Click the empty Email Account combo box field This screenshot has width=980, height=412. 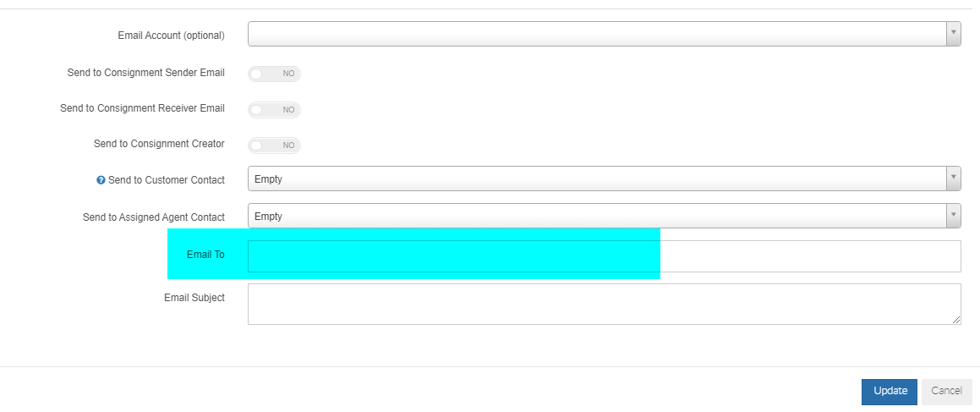pos(597,34)
